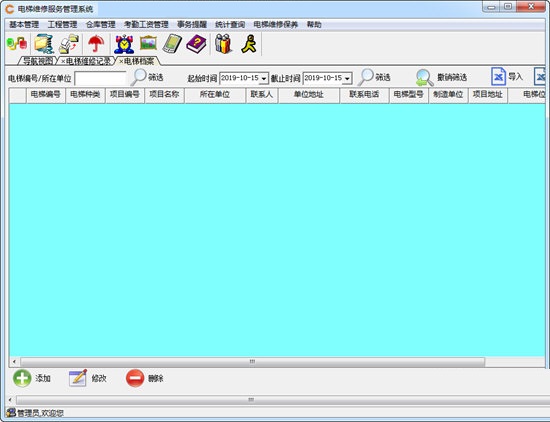The image size is (550, 422).
Task: Click the framed picture toolbar icon
Action: [148, 43]
